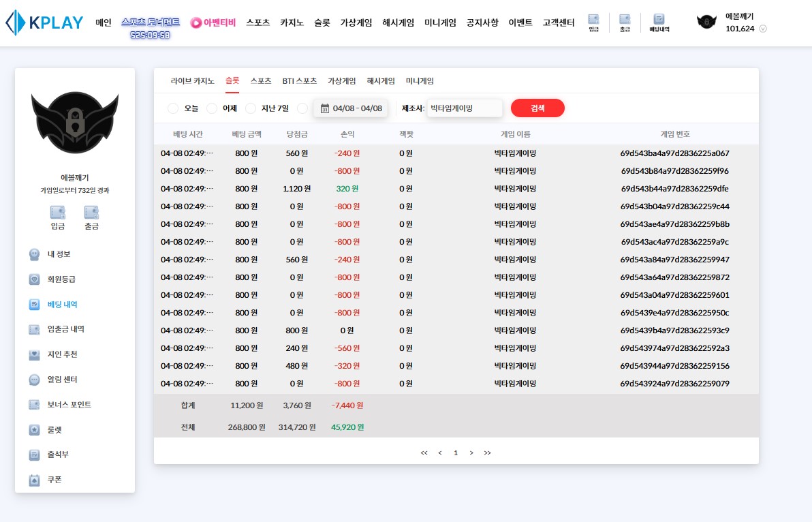
Task: Open betting history (베팅내역) icon in header
Action: [x=658, y=22]
